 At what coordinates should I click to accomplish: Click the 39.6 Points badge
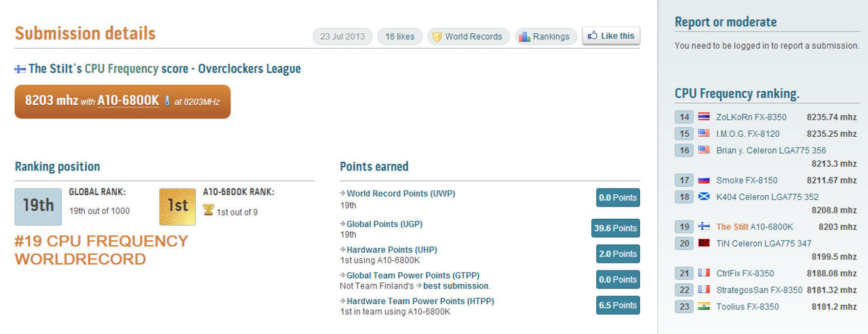(x=615, y=228)
